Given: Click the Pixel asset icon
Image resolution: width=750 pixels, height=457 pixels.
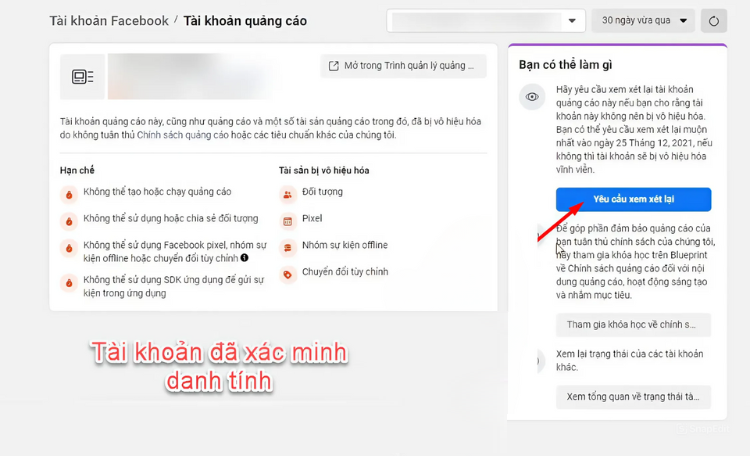Looking at the screenshot, I should point(287,222).
